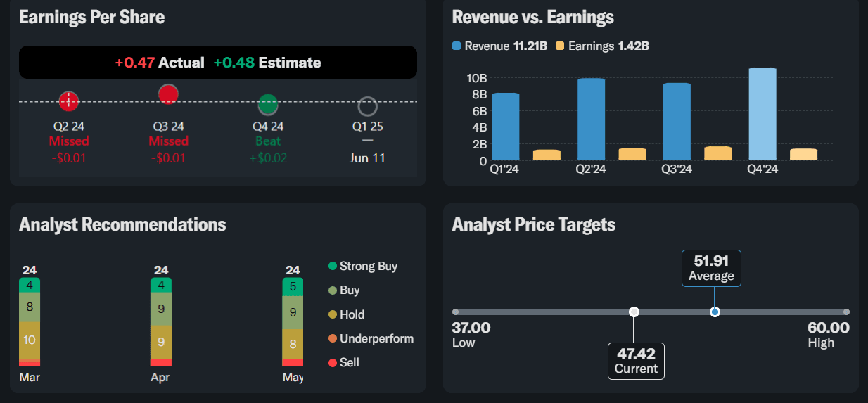Click the Q3'24 yellow earnings bar
The height and width of the screenshot is (403, 868).
(718, 153)
